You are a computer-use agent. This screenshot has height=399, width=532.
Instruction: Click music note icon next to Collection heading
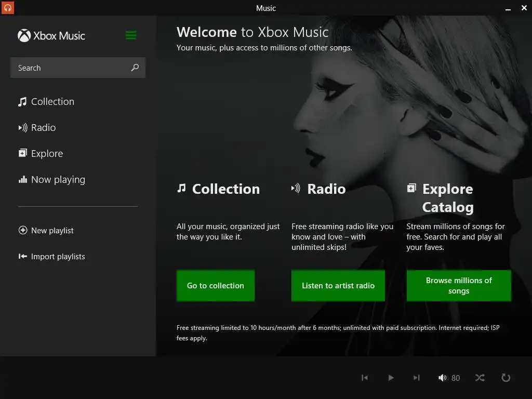181,188
